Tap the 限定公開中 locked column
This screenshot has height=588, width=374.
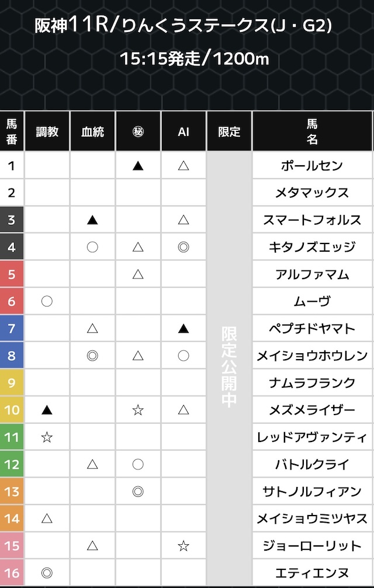[x=229, y=368]
